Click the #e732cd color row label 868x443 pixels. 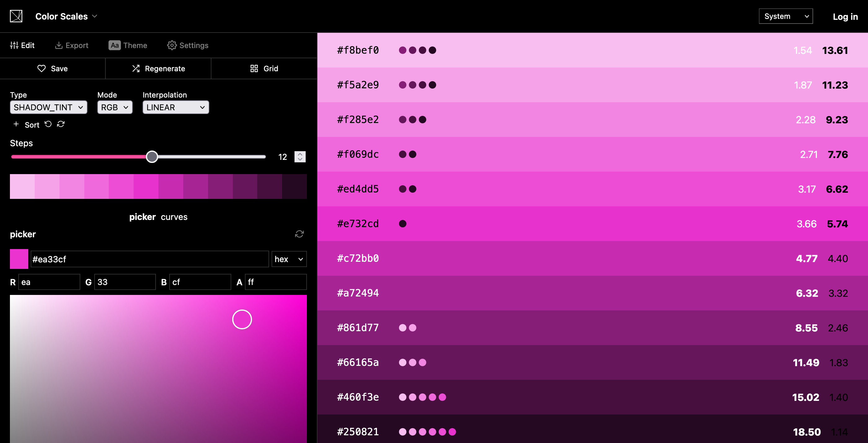point(358,224)
